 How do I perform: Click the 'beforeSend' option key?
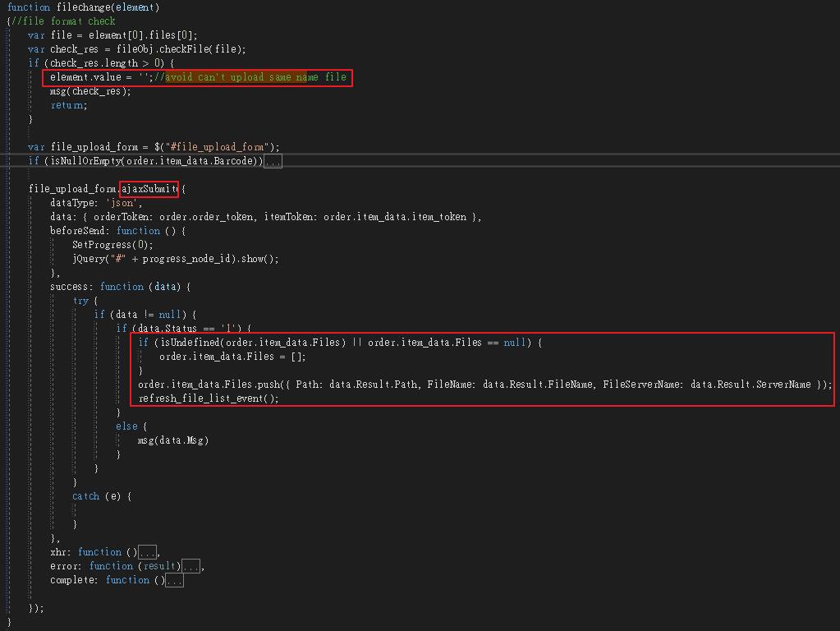coord(78,231)
